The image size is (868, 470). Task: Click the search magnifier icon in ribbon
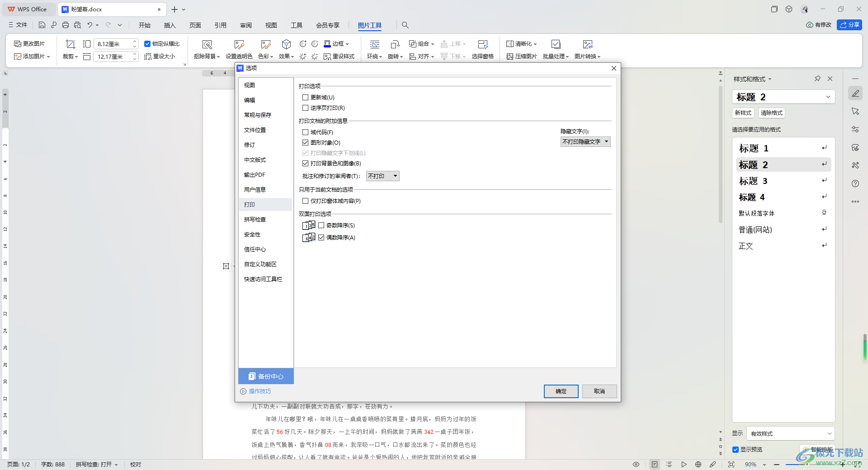coord(405,25)
